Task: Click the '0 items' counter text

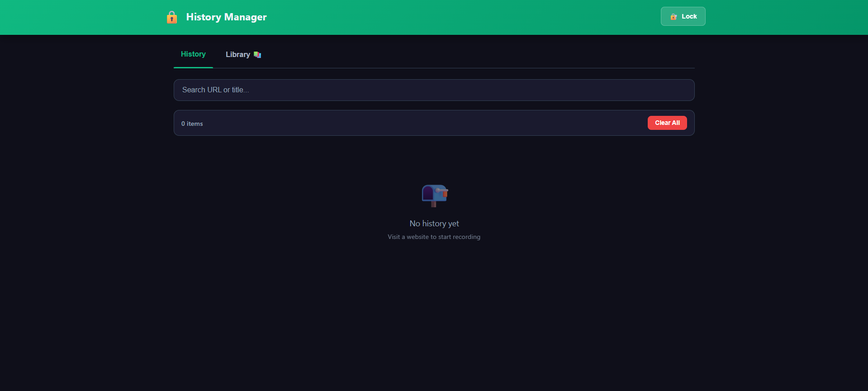Action: tap(192, 124)
